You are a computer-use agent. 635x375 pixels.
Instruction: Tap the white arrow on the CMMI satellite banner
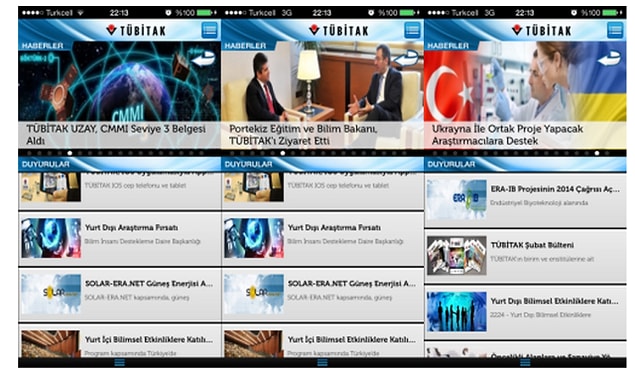(203, 59)
